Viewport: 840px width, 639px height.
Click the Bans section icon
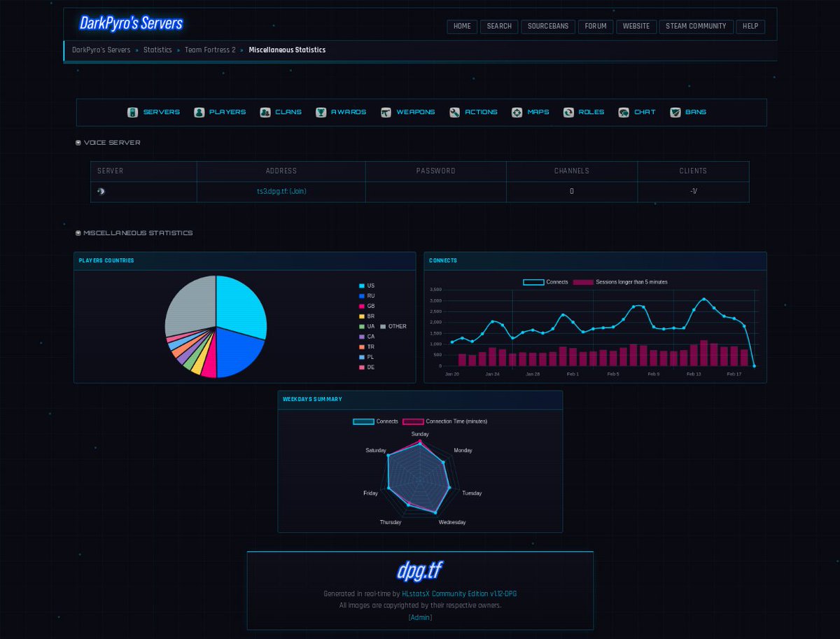(675, 112)
